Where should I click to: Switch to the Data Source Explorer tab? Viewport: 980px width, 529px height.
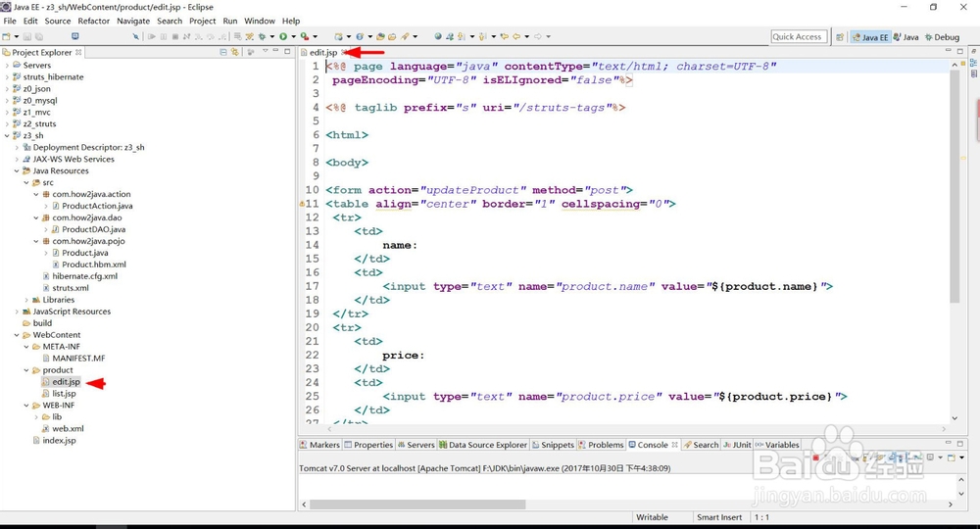pos(482,445)
